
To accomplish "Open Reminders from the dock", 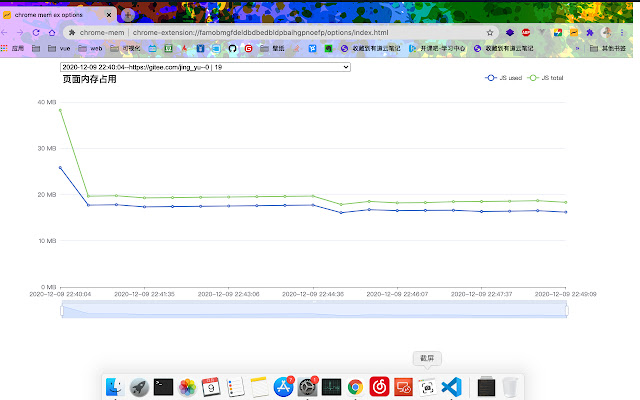I will point(236,387).
